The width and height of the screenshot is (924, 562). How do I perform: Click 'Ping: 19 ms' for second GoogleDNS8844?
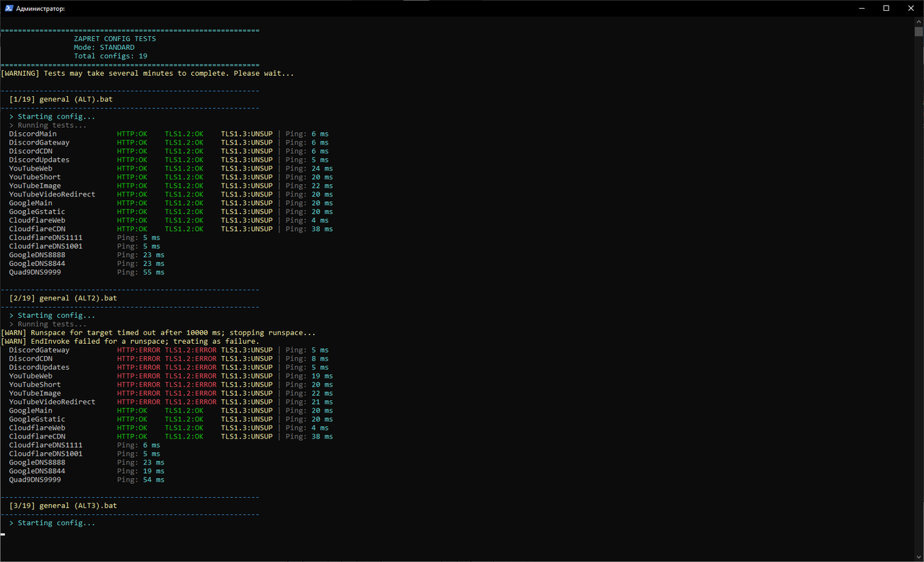141,471
